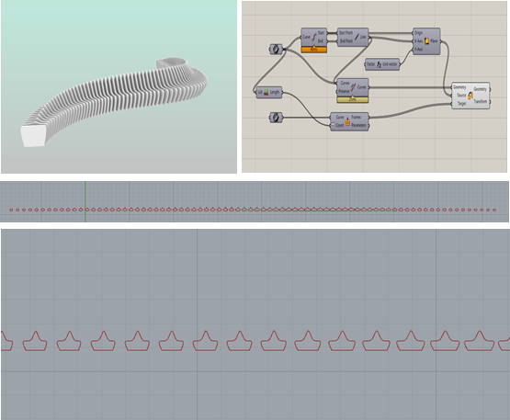The width and height of the screenshot is (510, 420).
Task: Click the Plane component's yellow icon
Action: (x=426, y=41)
